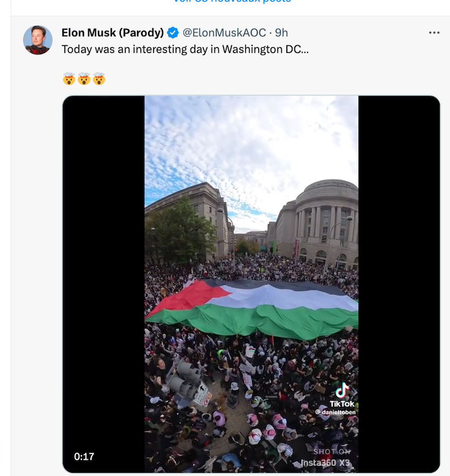The width and height of the screenshot is (450, 476).
Task: Click the megaphone shown in the video
Action: click(185, 378)
